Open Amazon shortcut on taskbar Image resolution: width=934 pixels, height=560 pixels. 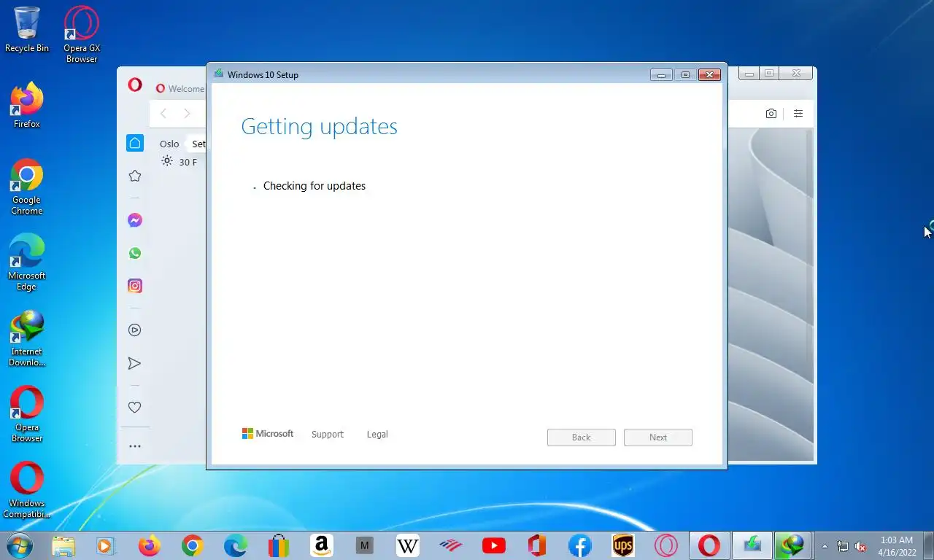[x=322, y=545]
